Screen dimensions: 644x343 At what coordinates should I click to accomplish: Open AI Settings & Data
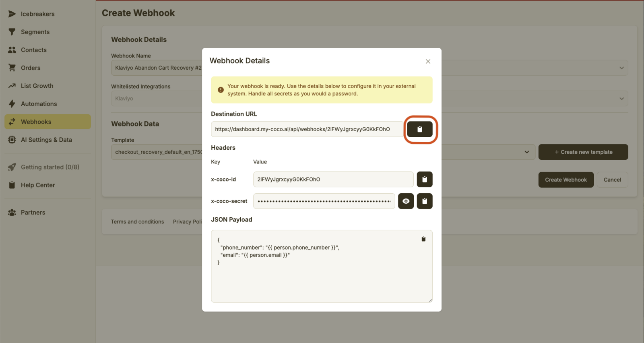tap(46, 140)
